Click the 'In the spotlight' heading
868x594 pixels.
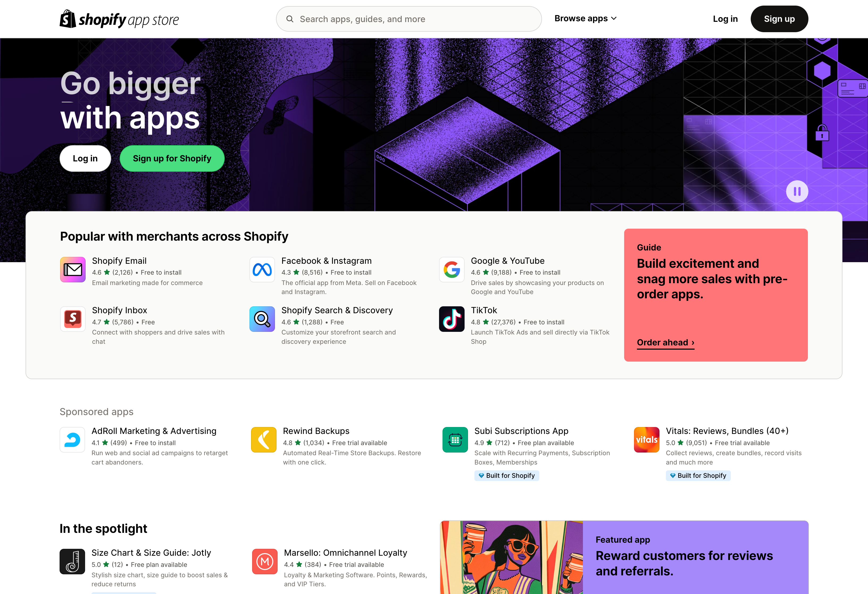pyautogui.click(x=103, y=529)
